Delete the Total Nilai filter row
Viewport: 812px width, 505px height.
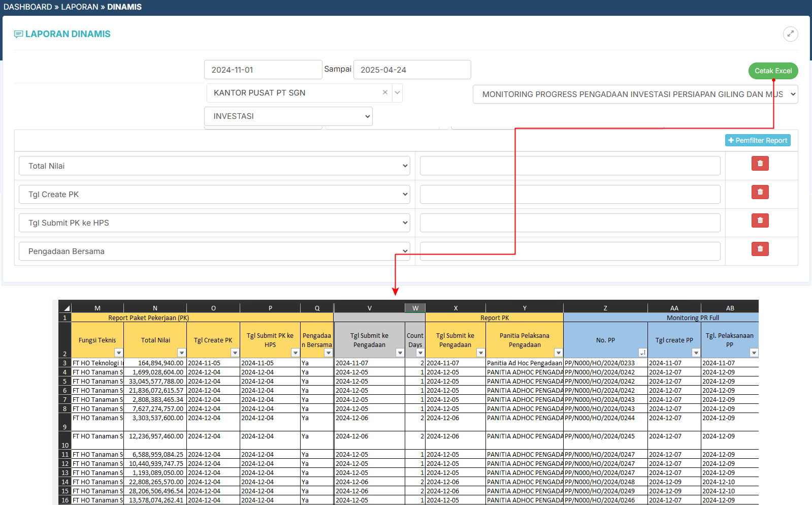tap(760, 164)
